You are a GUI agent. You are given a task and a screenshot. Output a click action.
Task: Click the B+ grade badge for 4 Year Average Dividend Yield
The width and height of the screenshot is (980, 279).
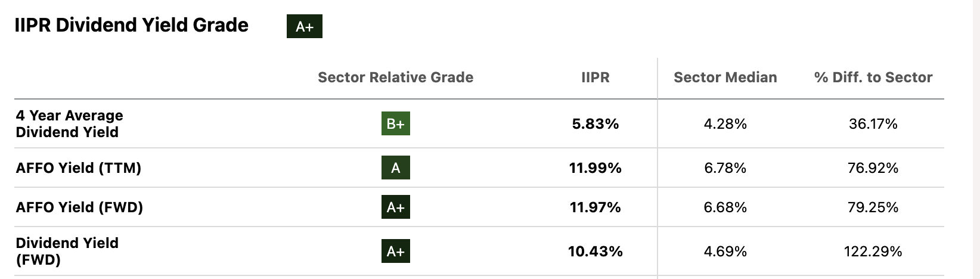tap(395, 124)
